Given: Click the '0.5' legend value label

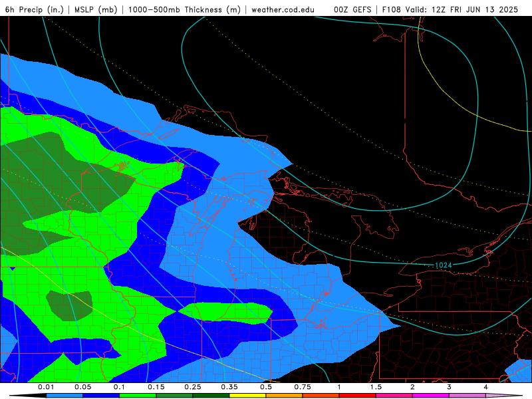Looking at the screenshot, I should [266, 387].
